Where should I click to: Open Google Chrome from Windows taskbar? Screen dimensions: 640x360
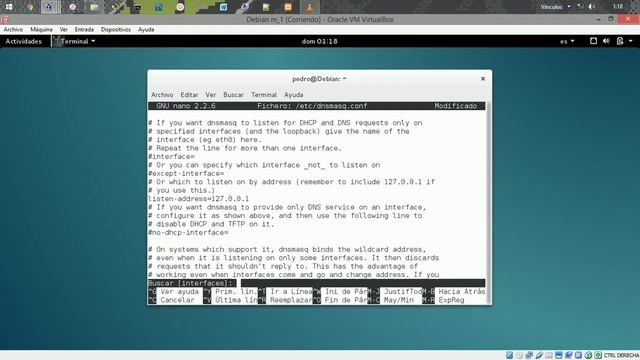(x=30, y=7)
